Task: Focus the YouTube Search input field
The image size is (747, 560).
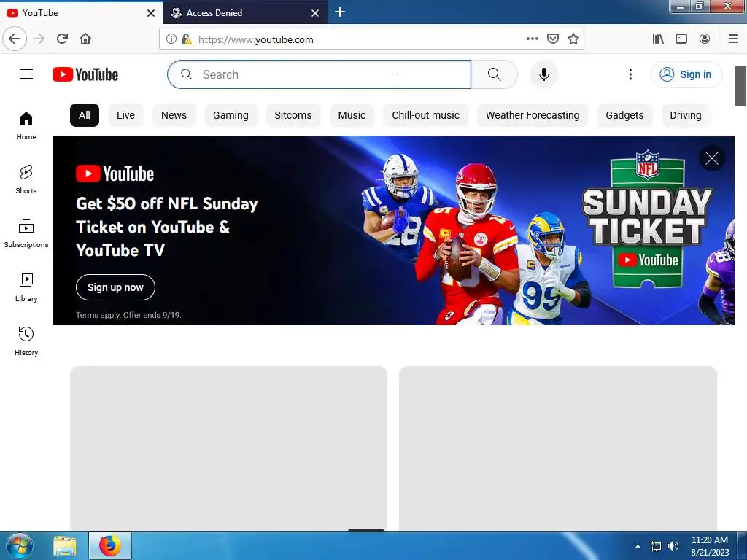Action: click(319, 74)
